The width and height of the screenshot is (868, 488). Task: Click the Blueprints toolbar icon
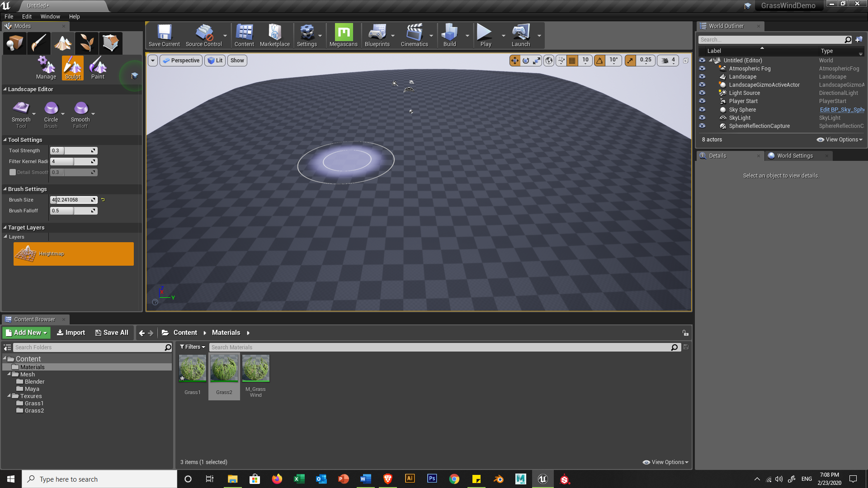[x=377, y=35]
